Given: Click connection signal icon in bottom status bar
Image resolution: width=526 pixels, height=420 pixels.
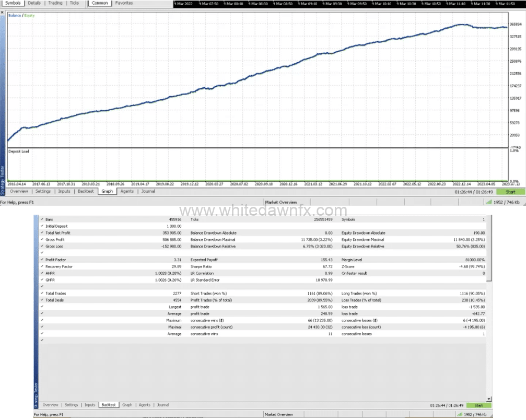Looking at the screenshot, I should (460, 415).
